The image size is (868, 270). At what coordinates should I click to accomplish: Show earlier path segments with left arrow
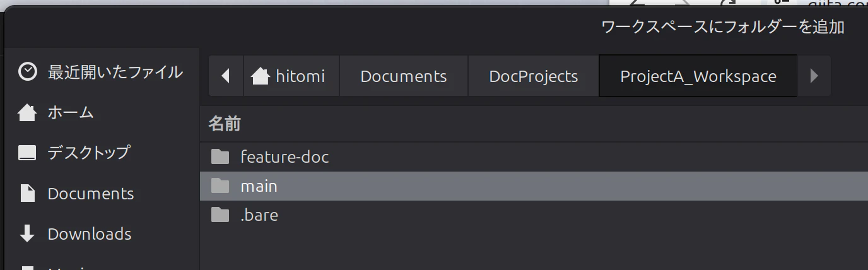pyautogui.click(x=226, y=76)
